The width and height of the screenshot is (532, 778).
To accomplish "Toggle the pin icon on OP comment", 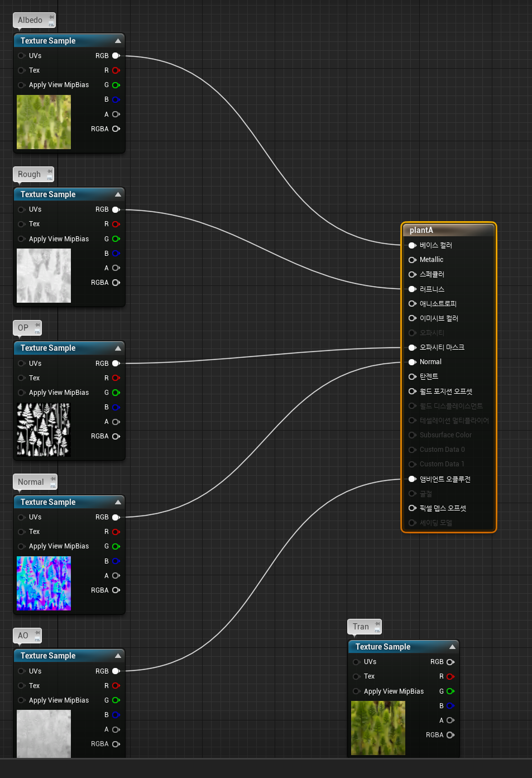I will click(x=37, y=324).
